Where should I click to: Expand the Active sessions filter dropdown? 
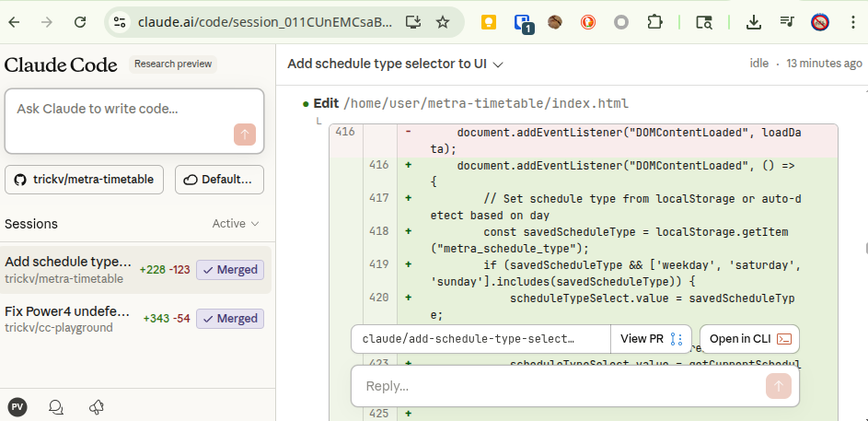pos(236,224)
